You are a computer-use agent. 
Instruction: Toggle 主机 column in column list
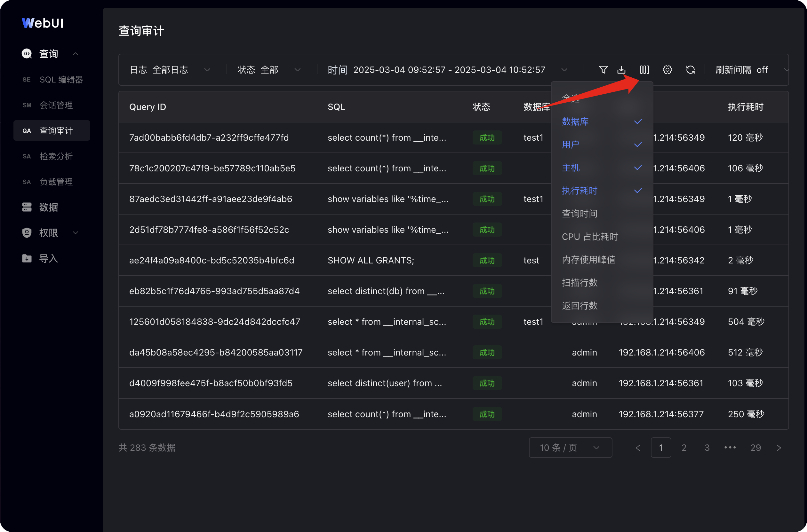pyautogui.click(x=602, y=168)
